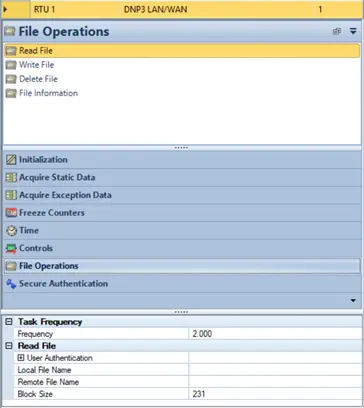364x408 pixels.
Task: Open the Controls section
Action: (x=182, y=248)
